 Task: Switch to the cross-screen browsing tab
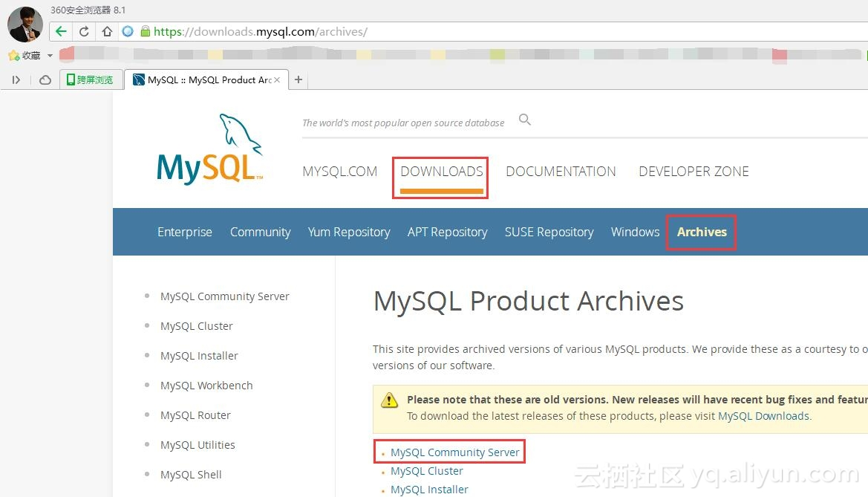click(90, 79)
